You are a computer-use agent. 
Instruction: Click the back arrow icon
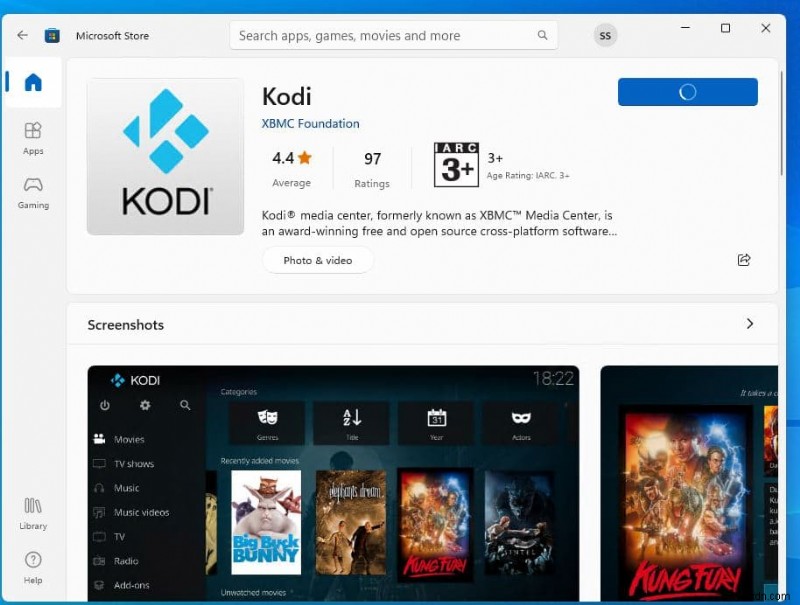coord(22,35)
